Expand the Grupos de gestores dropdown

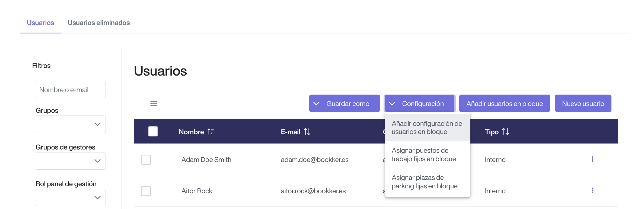coord(71,161)
